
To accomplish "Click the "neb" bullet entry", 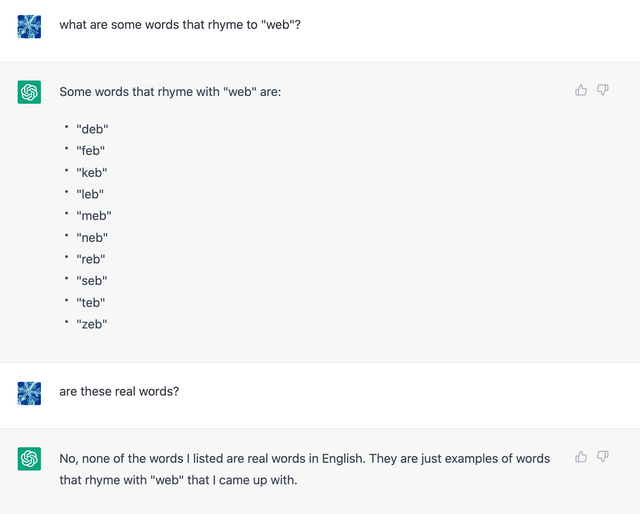I will pyautogui.click(x=92, y=237).
